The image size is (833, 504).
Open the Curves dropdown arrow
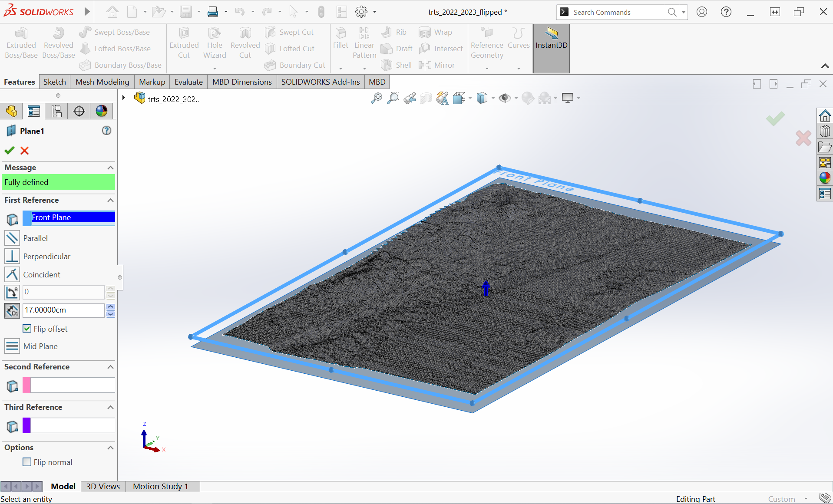pyautogui.click(x=519, y=68)
